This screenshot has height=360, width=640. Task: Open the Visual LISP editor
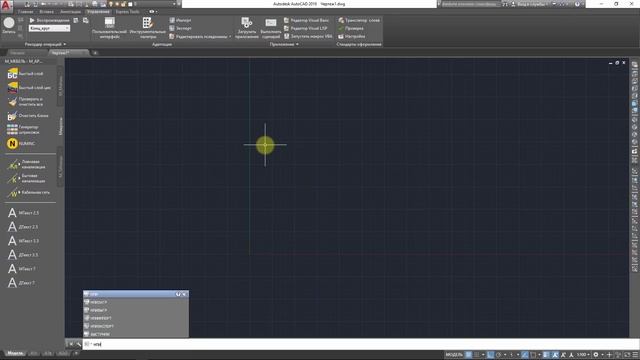(305, 28)
